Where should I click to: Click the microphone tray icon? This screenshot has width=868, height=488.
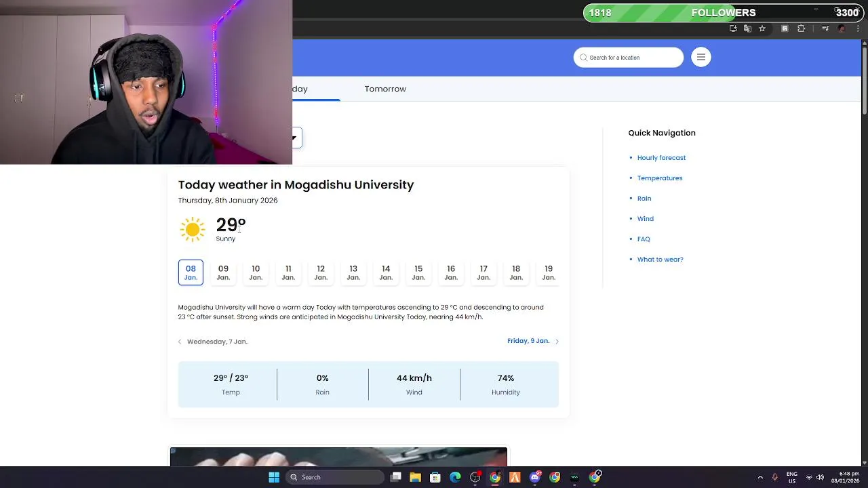pyautogui.click(x=774, y=477)
